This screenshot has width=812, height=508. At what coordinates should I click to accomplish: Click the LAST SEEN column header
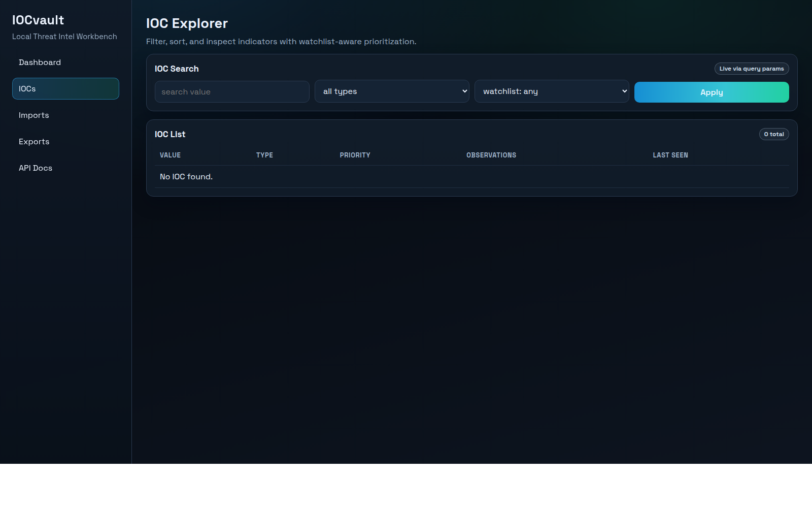[670, 155]
